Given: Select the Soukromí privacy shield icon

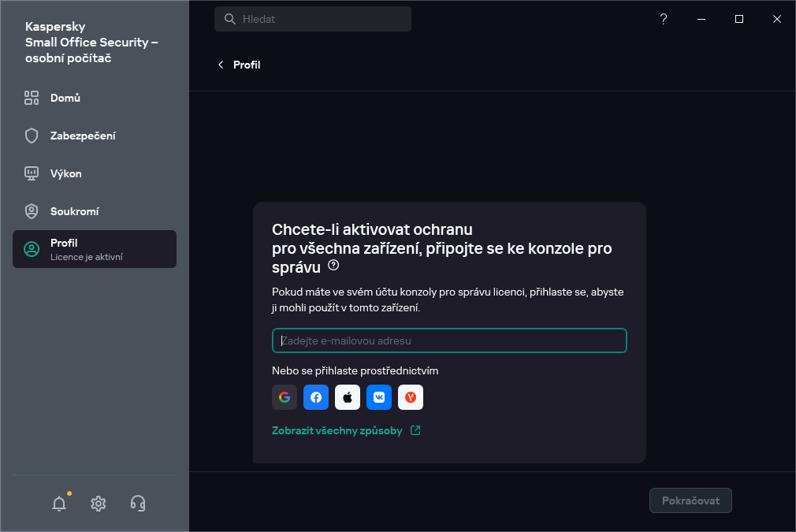Looking at the screenshot, I should (x=32, y=211).
